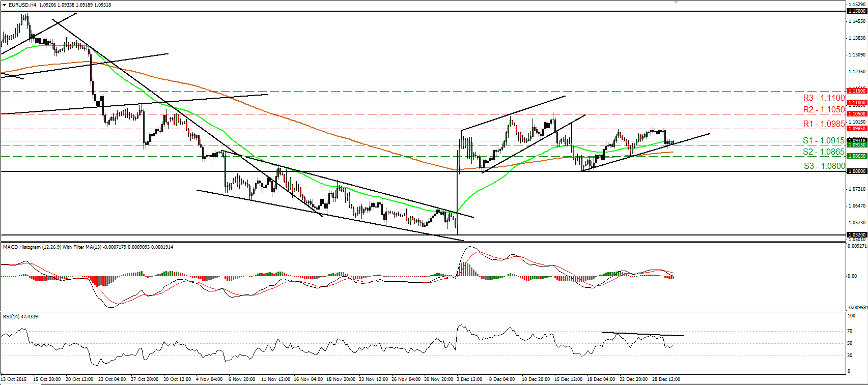Viewport: 868px width, 385px height.
Task: Click the 1.08000 black price tag
Action: (x=856, y=171)
